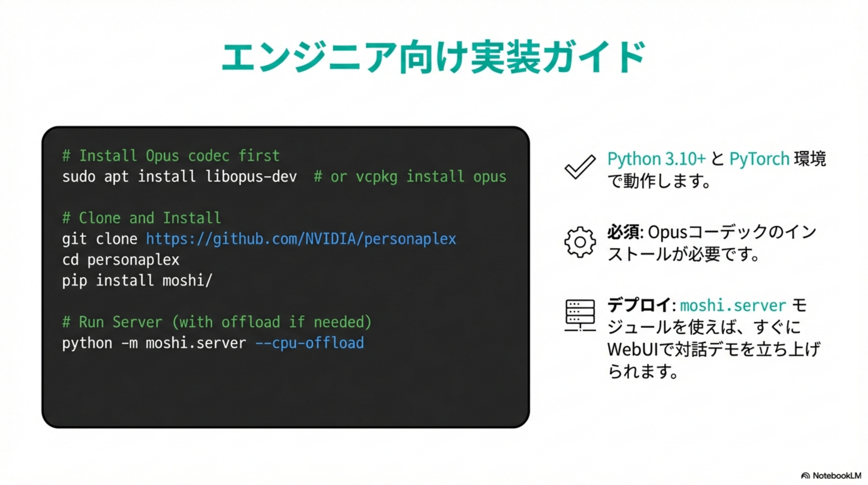
Task: Click the gear icon next to 必須
Action: point(580,242)
